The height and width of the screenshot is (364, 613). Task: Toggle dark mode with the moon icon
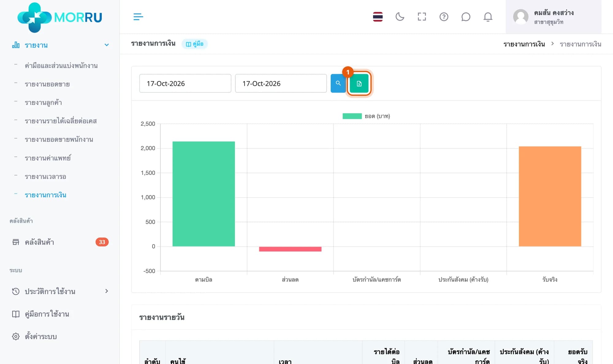pyautogui.click(x=400, y=17)
